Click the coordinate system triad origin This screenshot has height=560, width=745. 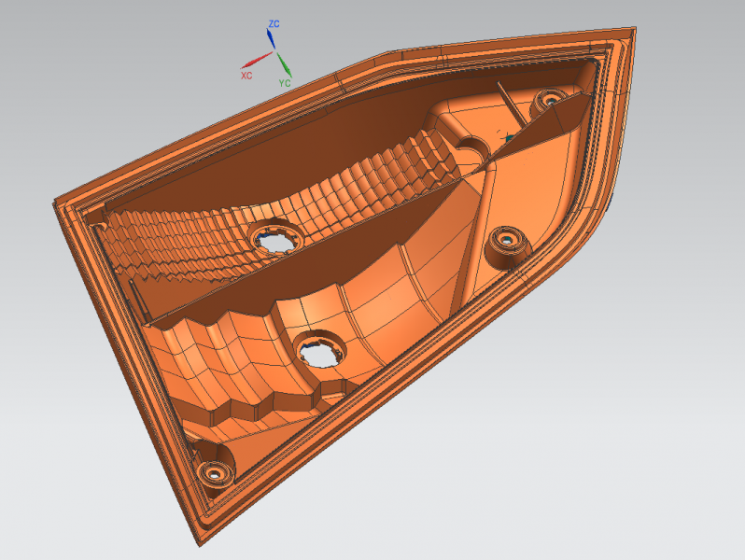tap(274, 51)
